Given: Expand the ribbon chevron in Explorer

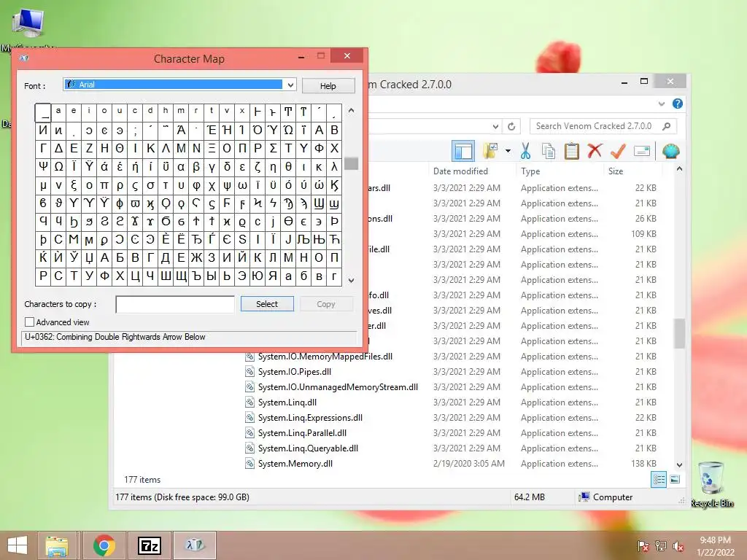Looking at the screenshot, I should 661,104.
